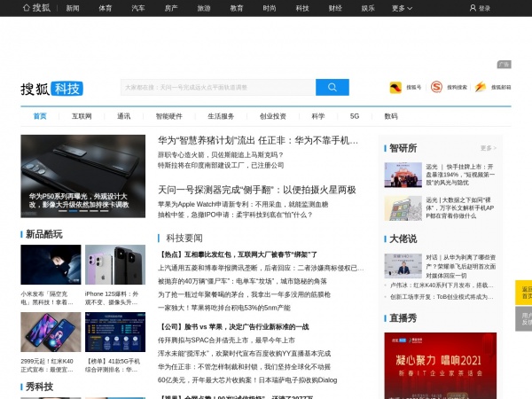The height and width of the screenshot is (399, 532).
Task: Open 【公司】脸书 vs 苹果 article
Action: 233,326
